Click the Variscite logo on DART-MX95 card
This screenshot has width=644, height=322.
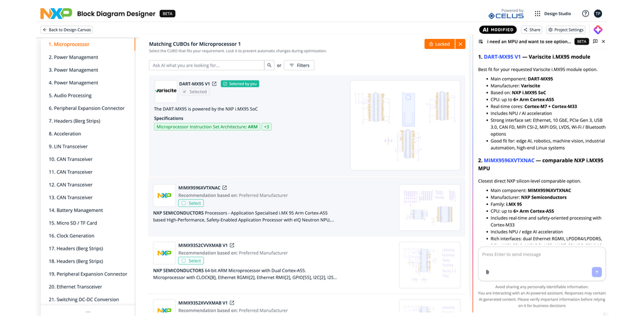coord(166,91)
